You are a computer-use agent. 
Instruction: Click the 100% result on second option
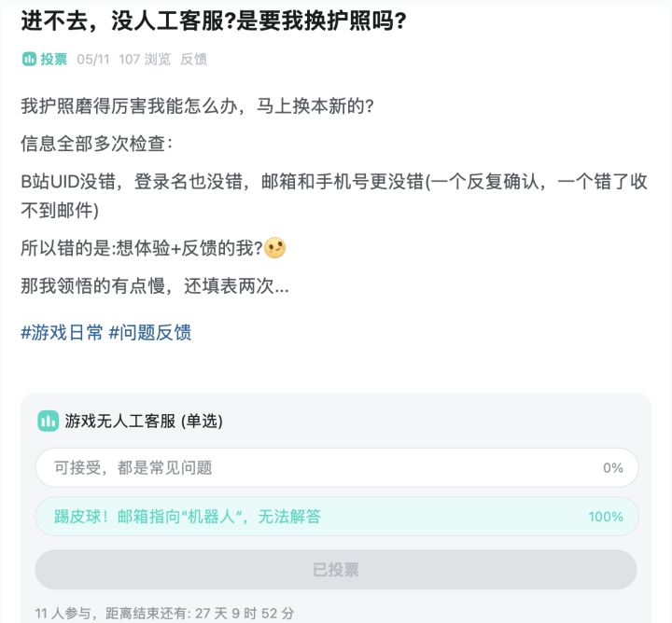pyautogui.click(x=606, y=517)
